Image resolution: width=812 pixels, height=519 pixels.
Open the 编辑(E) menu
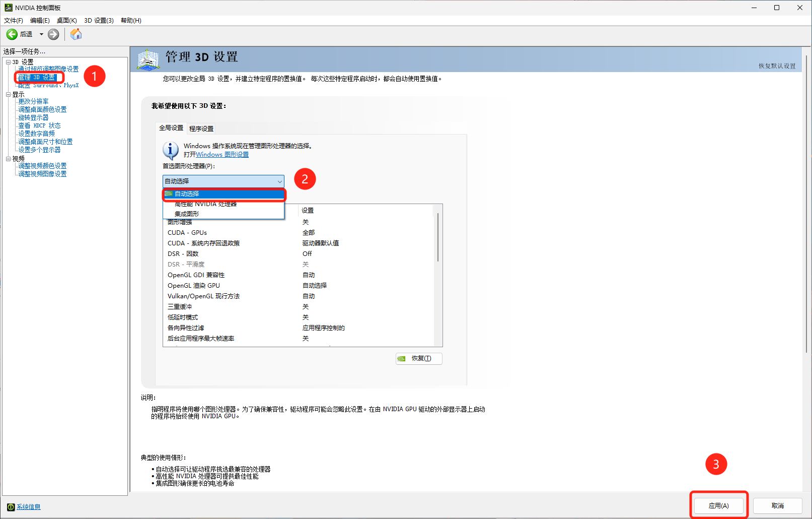pos(40,21)
